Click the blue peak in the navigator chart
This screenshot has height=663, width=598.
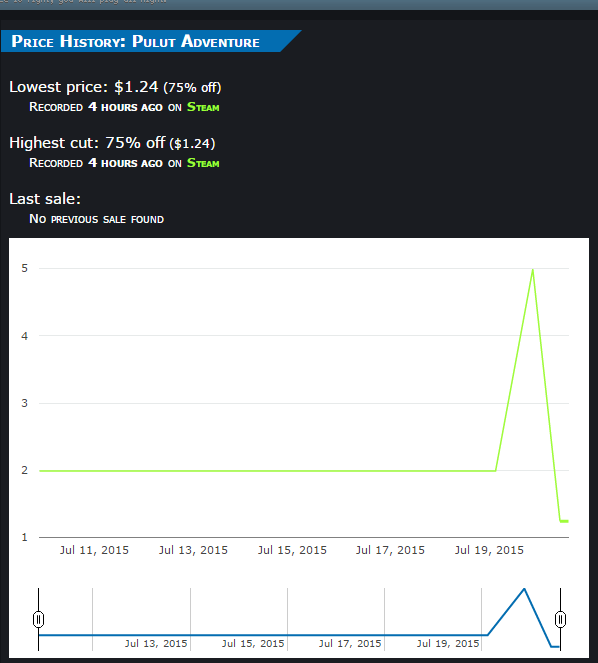(x=524, y=589)
